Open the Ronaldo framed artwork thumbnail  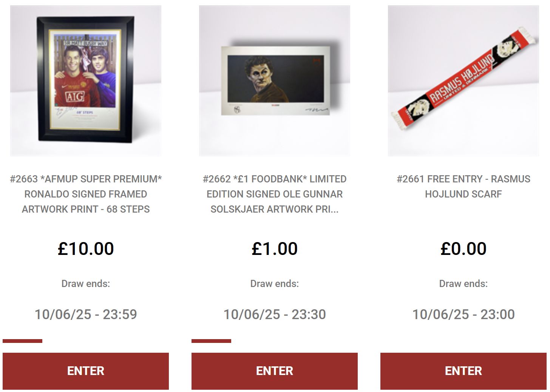point(86,80)
